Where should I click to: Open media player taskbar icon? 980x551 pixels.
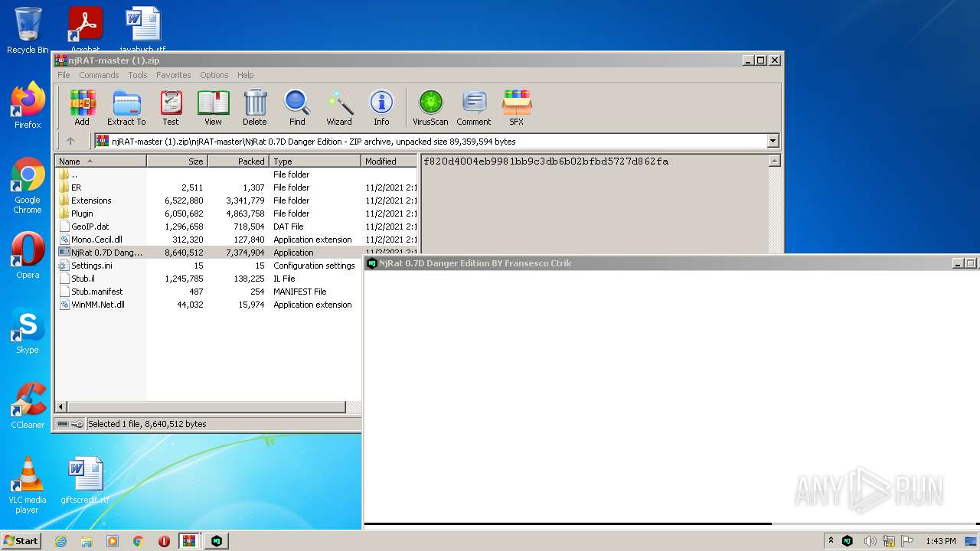(113, 541)
